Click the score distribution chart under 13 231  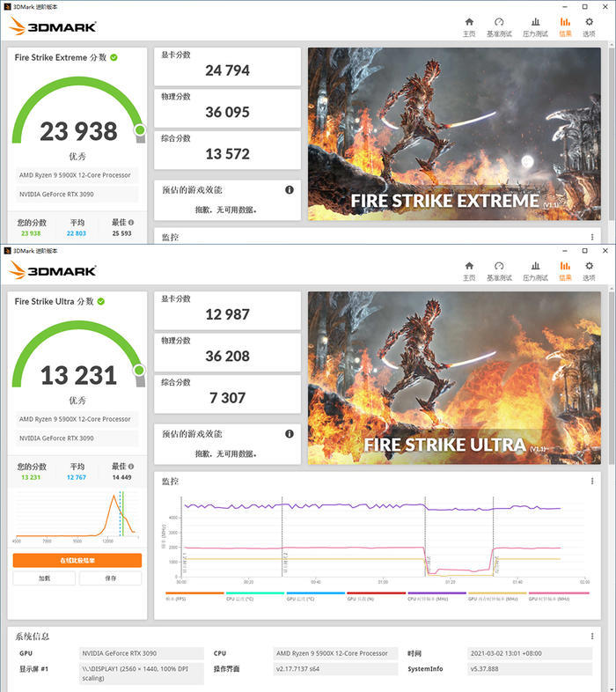point(77,516)
